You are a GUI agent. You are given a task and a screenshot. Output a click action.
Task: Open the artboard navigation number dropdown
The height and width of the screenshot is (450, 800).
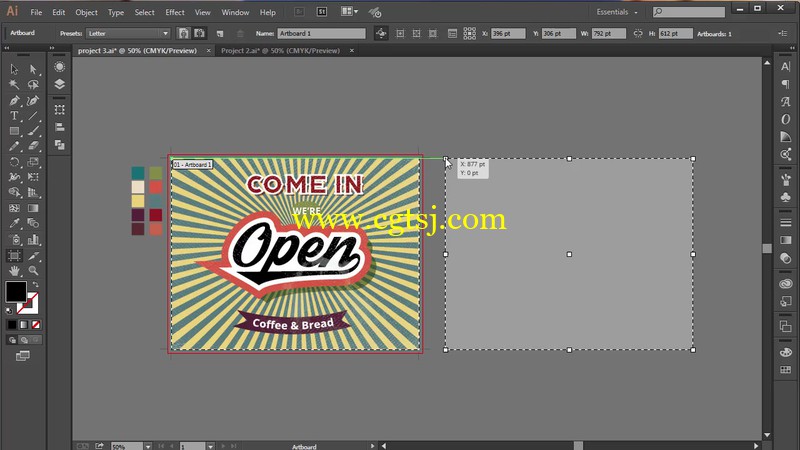(x=210, y=446)
